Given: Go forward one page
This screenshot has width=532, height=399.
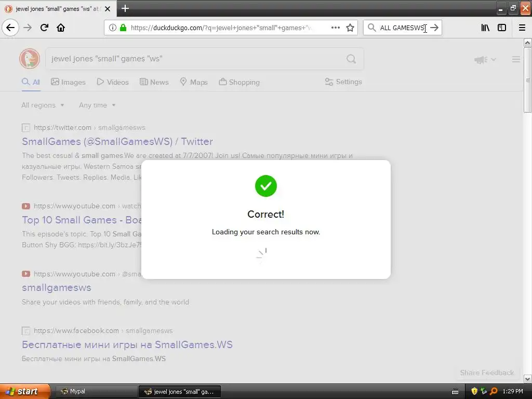Looking at the screenshot, I should (28, 28).
